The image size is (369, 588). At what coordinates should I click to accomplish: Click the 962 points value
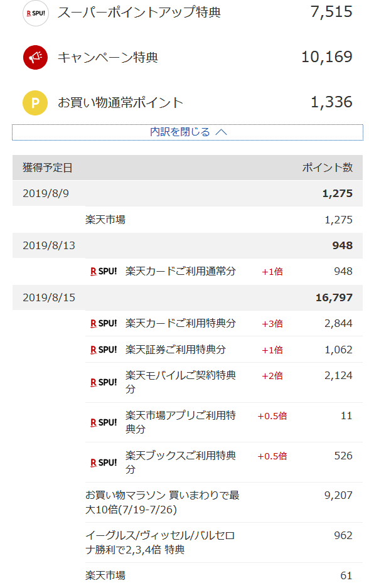[x=343, y=535]
